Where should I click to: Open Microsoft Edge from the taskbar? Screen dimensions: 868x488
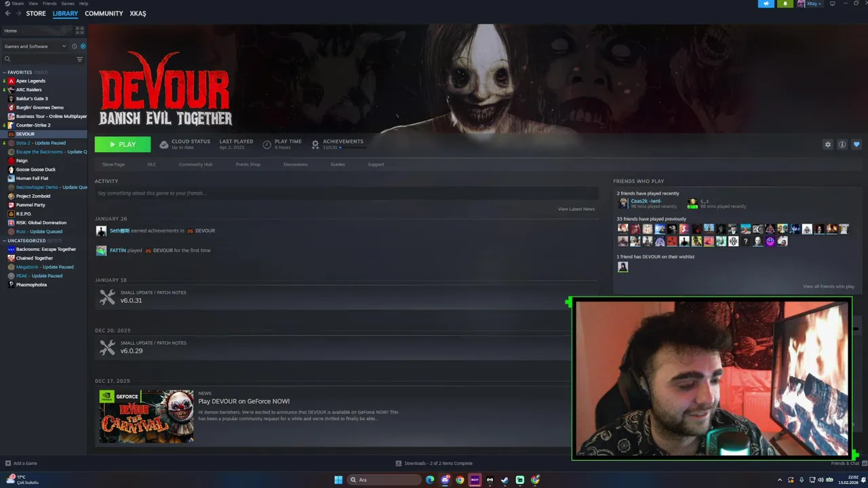430,480
